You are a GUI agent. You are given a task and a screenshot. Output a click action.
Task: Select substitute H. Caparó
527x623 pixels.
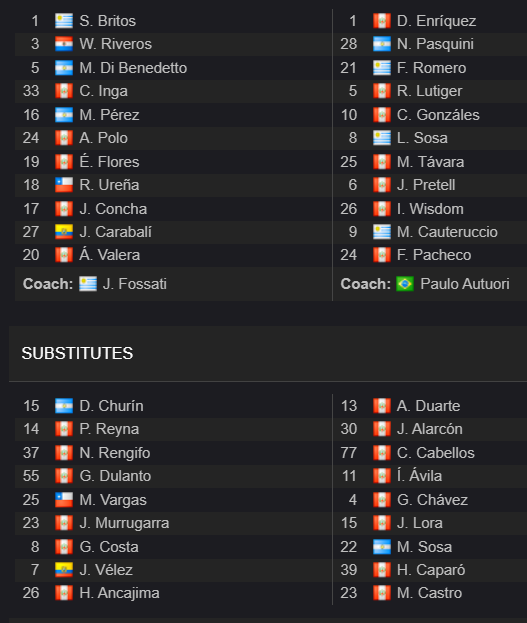point(431,570)
